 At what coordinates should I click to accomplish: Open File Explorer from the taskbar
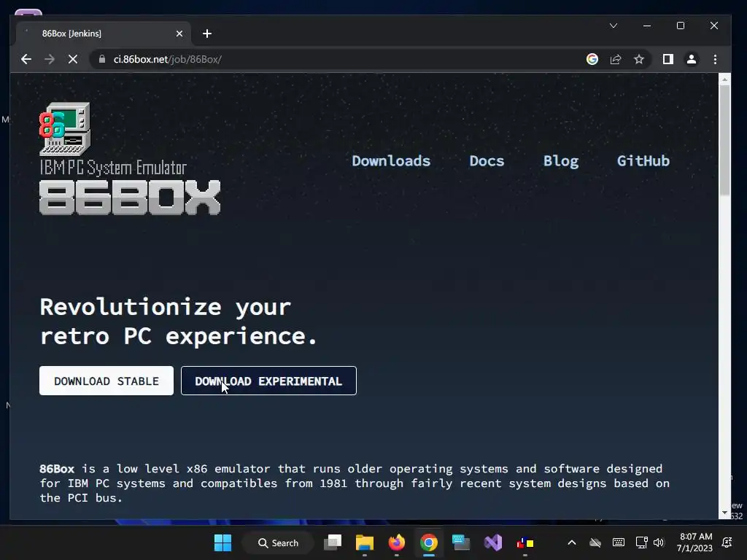[x=365, y=542]
